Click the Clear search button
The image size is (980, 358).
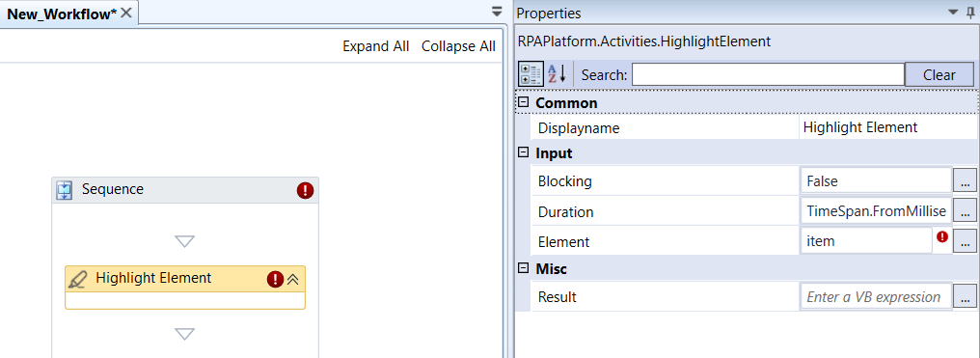(x=939, y=74)
